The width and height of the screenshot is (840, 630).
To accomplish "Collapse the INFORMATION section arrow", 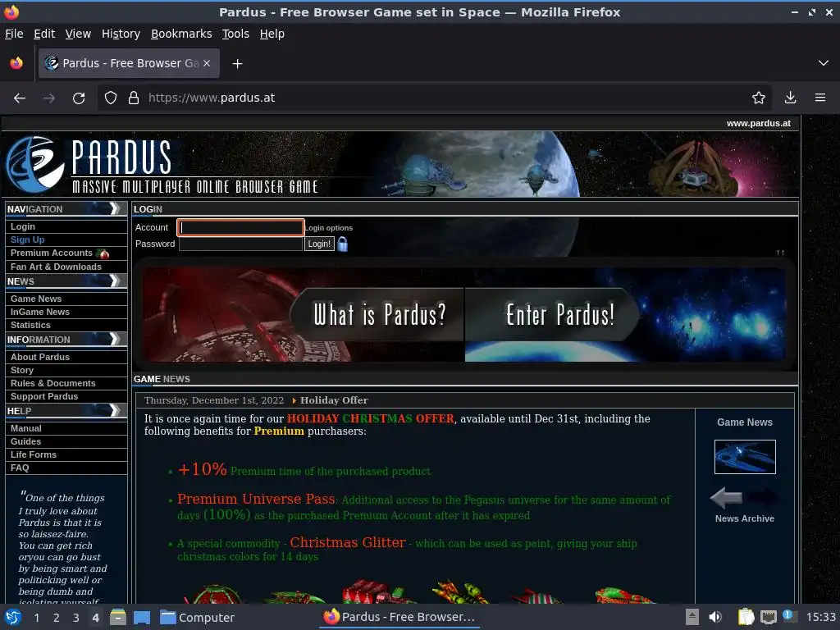I will [115, 339].
